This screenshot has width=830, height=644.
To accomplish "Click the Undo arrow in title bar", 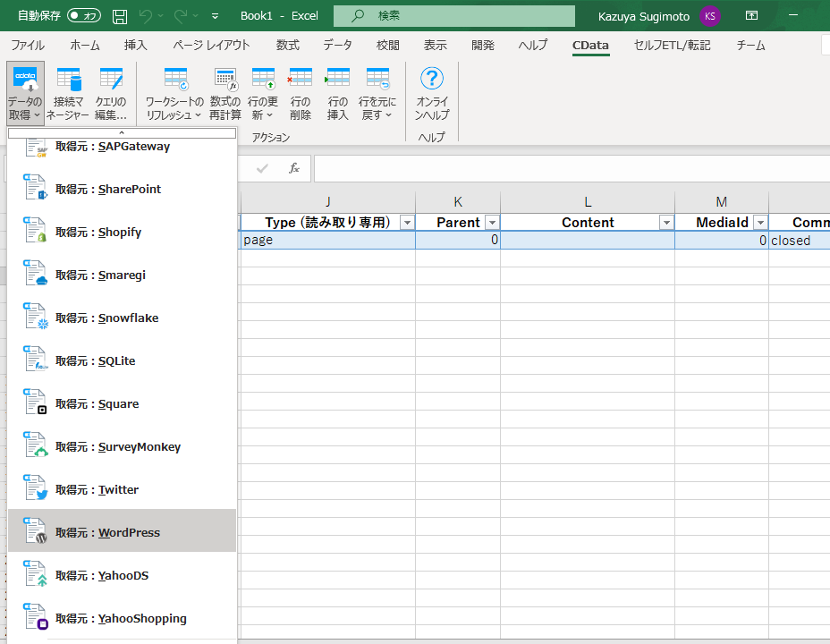I will pyautogui.click(x=145, y=16).
